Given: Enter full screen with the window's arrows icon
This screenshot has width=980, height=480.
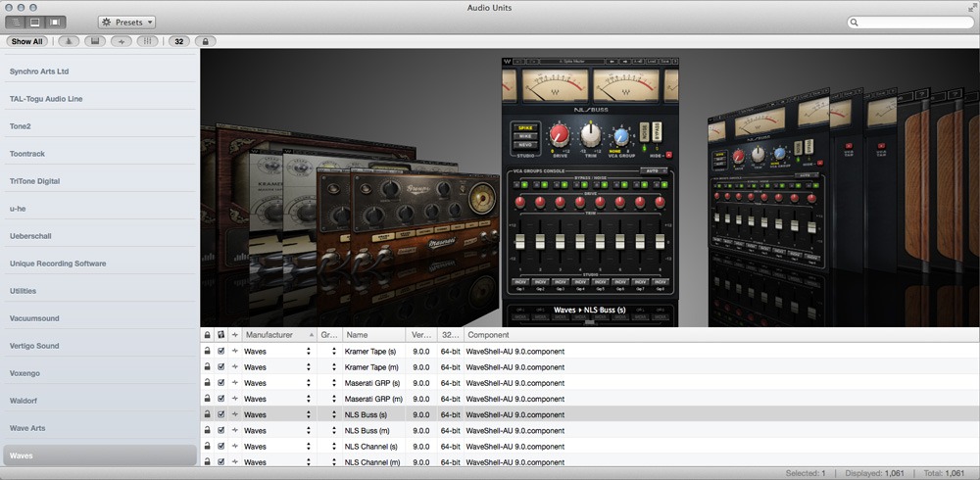Looking at the screenshot, I should tap(970, 7).
